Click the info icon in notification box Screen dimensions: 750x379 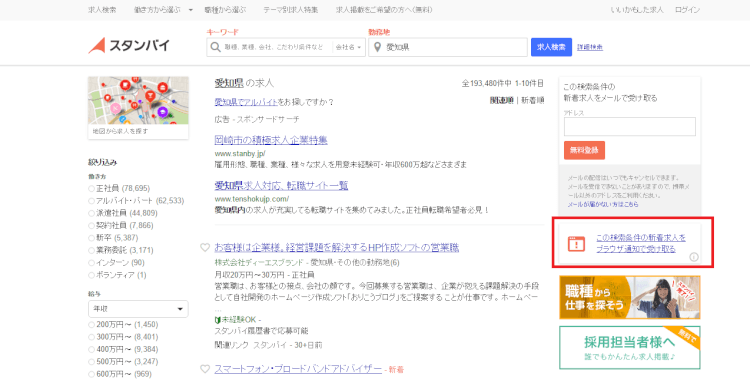694,257
